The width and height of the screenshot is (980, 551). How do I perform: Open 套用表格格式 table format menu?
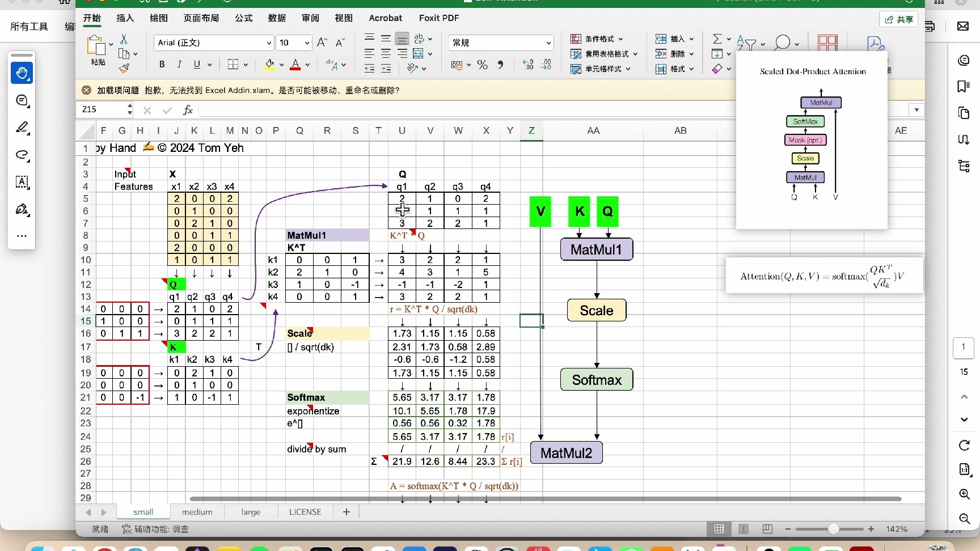604,54
